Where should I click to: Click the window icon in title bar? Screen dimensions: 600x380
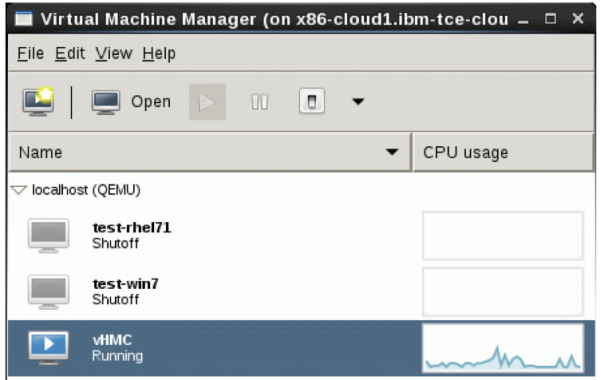pyautogui.click(x=23, y=19)
